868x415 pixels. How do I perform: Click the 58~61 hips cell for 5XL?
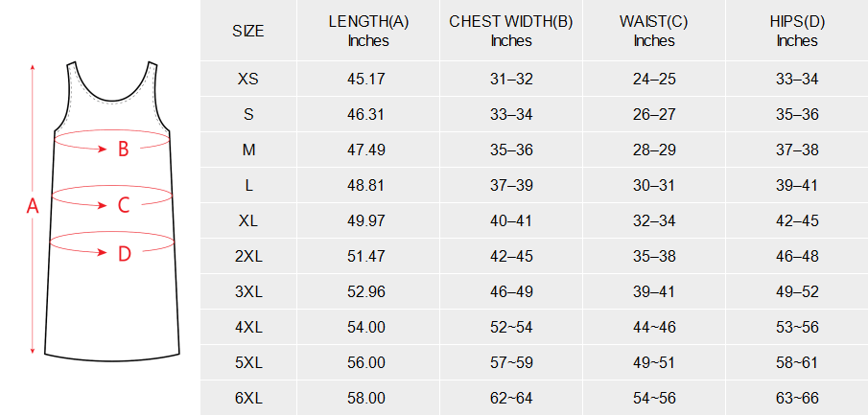point(797,362)
